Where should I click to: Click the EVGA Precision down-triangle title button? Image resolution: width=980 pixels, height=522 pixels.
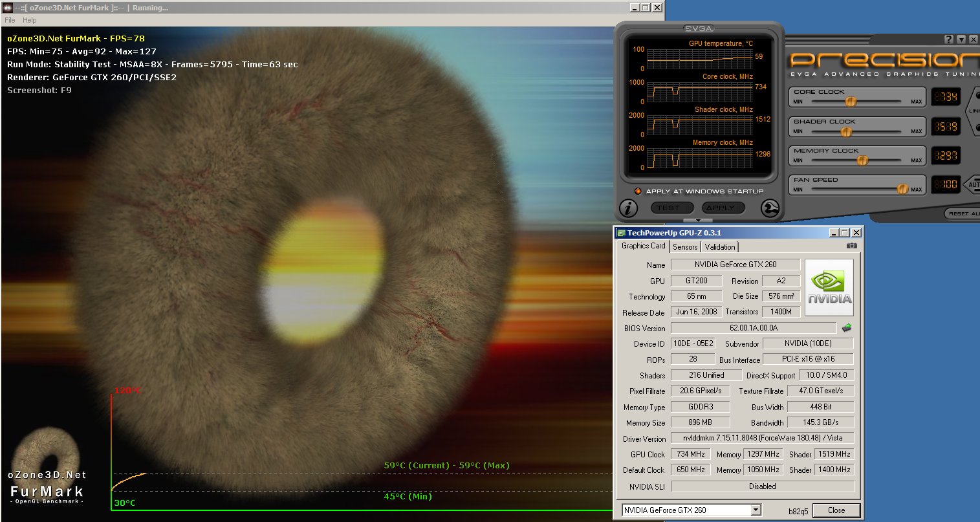[961, 40]
